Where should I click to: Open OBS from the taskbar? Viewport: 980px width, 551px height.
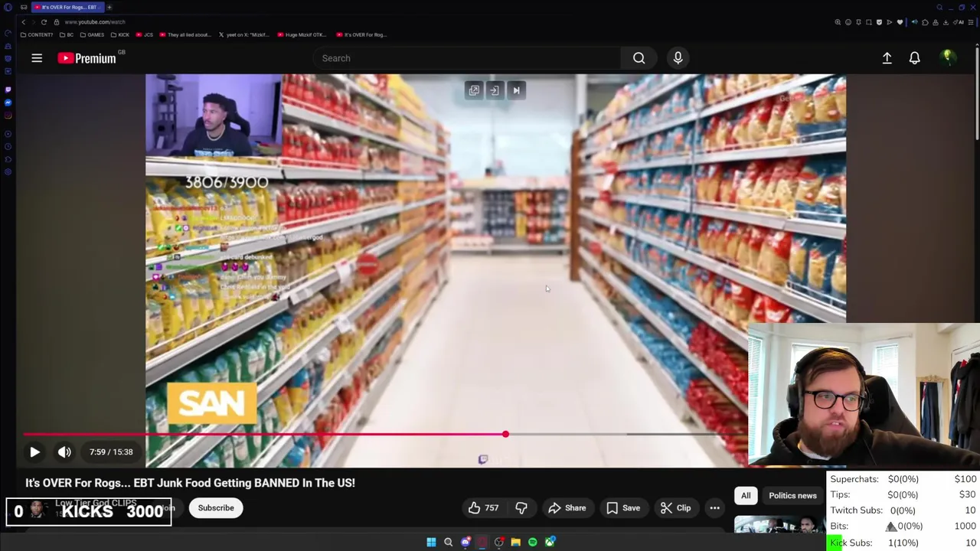click(499, 542)
